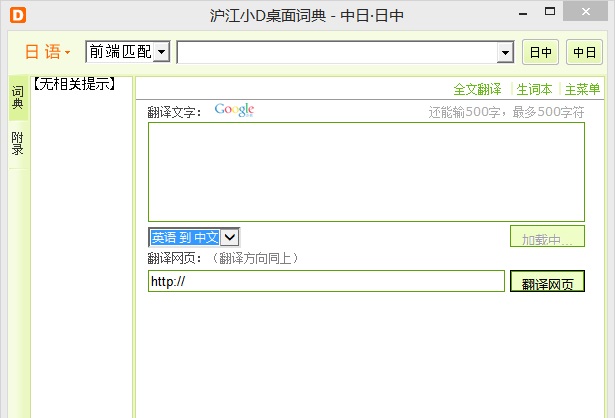Click the orange Hujiang D app logo
Screen dimensions: 615x418
point(18,15)
